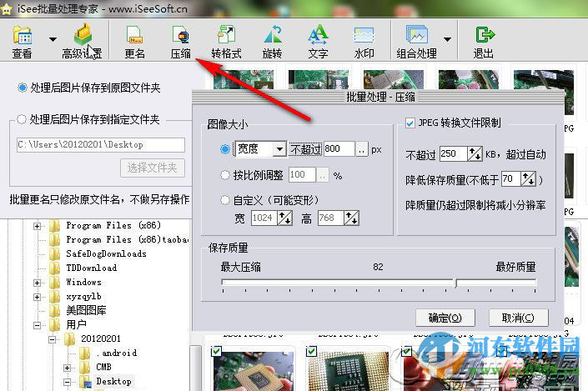Select the 压缩 compress tool
Viewport: 588px width, 391px height.
[x=181, y=42]
